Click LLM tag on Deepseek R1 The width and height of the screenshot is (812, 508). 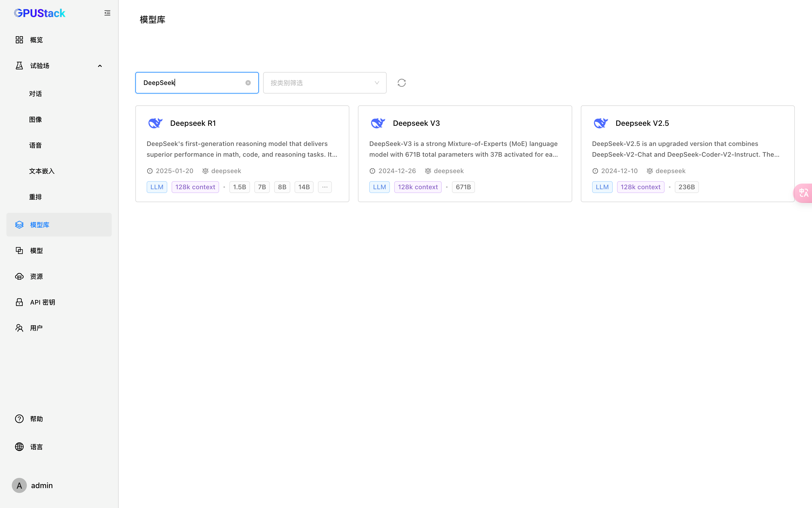pos(157,187)
